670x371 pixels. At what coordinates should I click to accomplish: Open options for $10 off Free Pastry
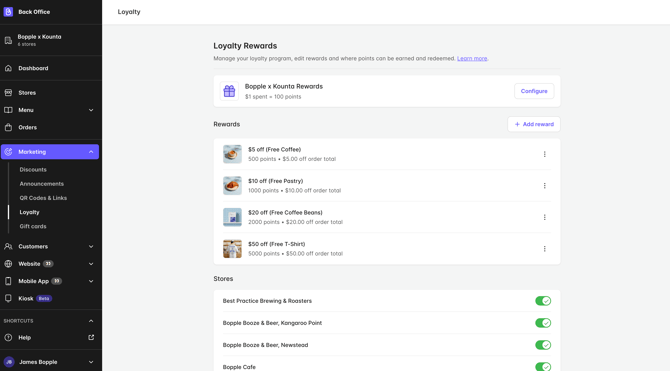(x=544, y=186)
